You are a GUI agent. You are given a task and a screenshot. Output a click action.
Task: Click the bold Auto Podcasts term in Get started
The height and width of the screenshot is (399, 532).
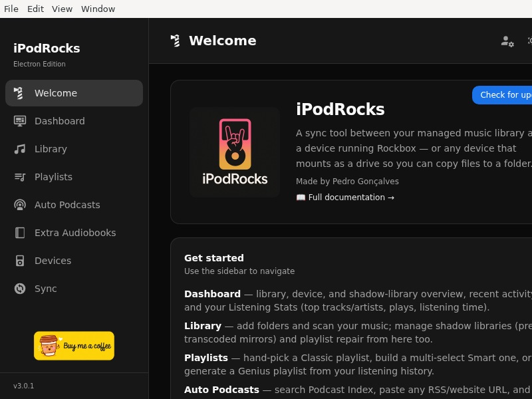(221, 390)
